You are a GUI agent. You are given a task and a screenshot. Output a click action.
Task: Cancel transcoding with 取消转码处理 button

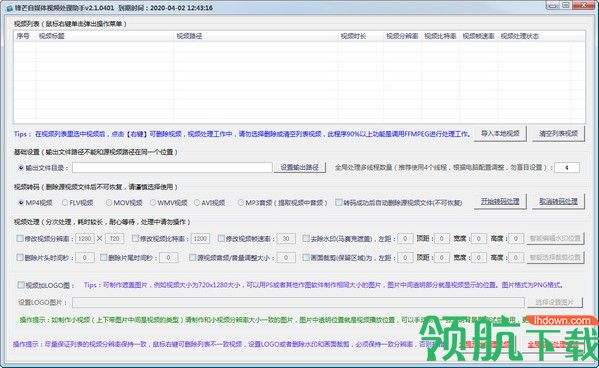(559, 201)
